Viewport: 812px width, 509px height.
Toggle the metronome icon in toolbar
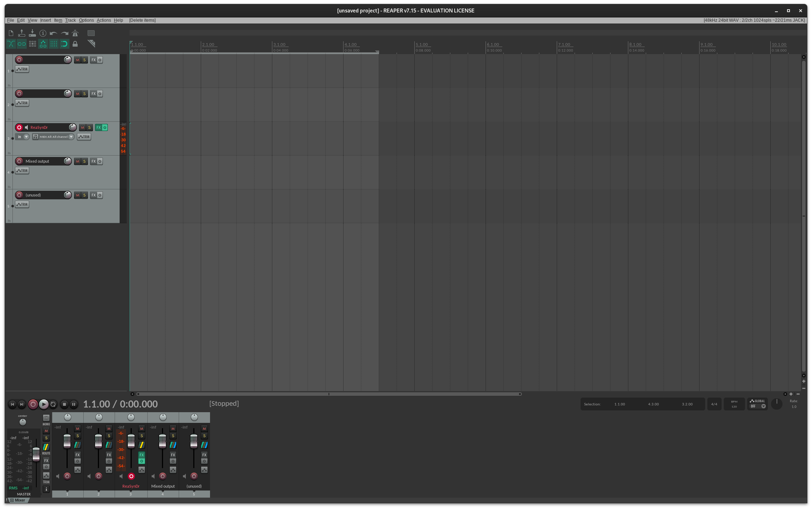pos(75,33)
